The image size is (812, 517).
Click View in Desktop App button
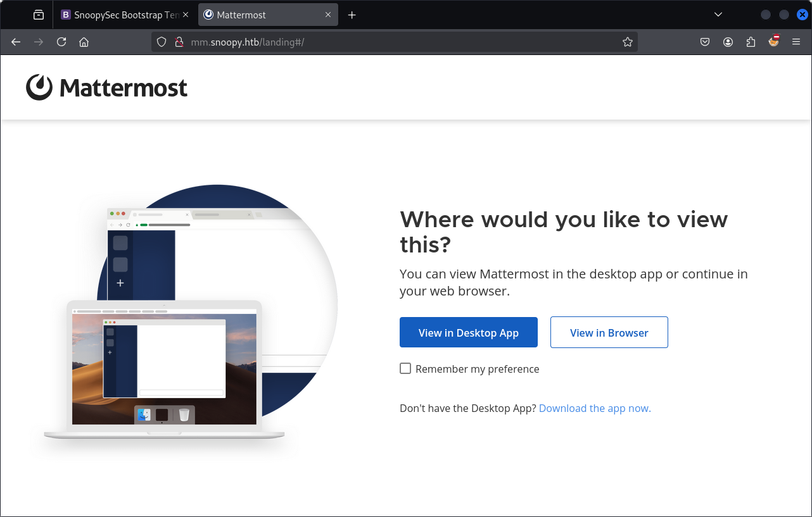(468, 332)
